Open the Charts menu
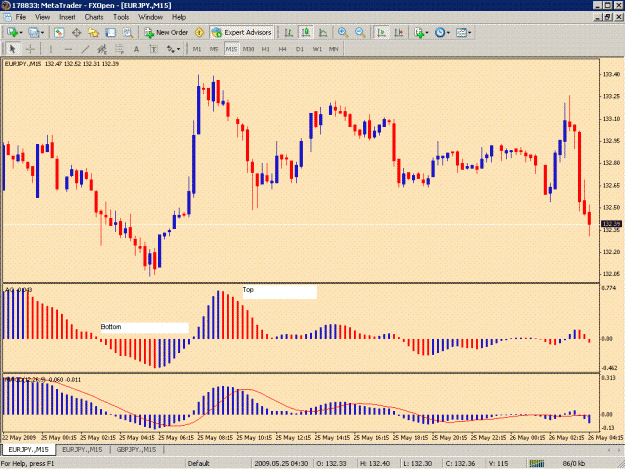 94,17
